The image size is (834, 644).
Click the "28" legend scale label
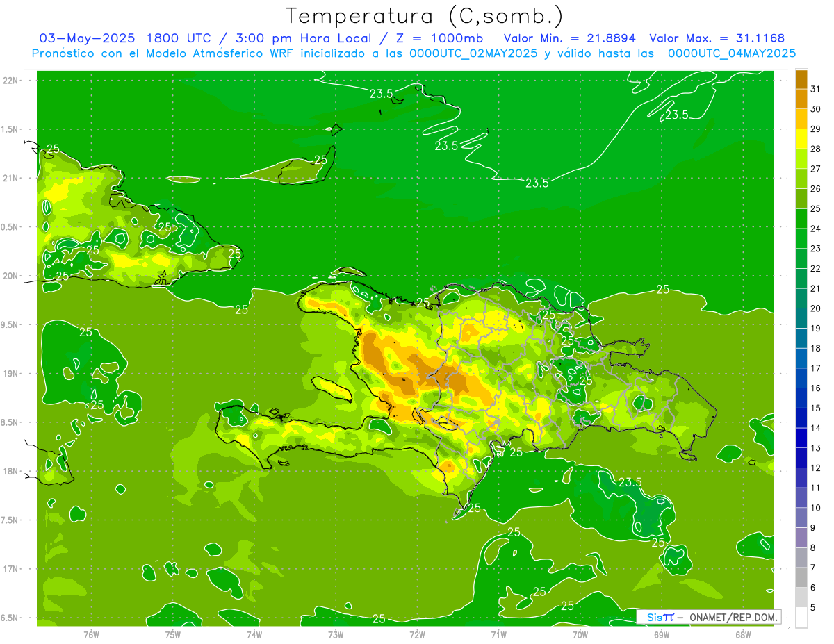pyautogui.click(x=816, y=149)
